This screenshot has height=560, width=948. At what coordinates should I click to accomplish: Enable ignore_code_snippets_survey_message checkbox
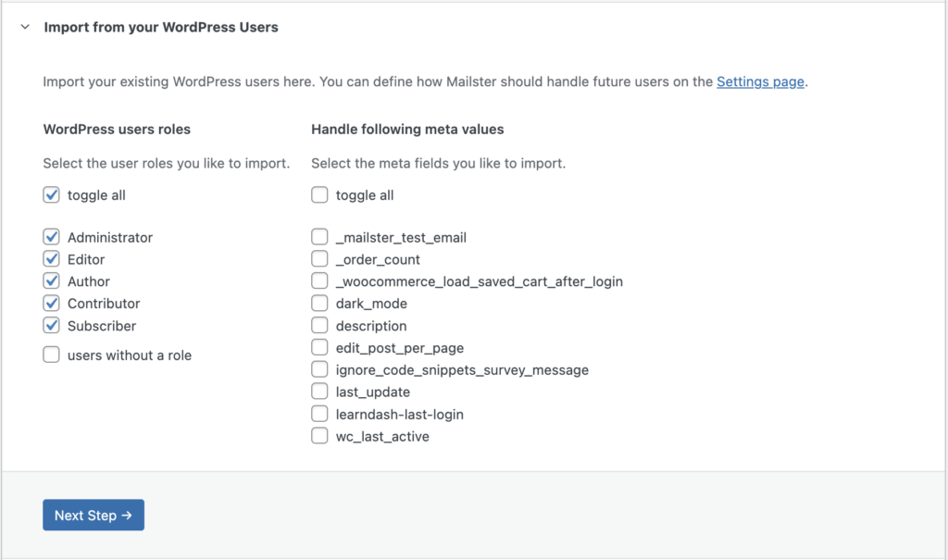point(319,370)
